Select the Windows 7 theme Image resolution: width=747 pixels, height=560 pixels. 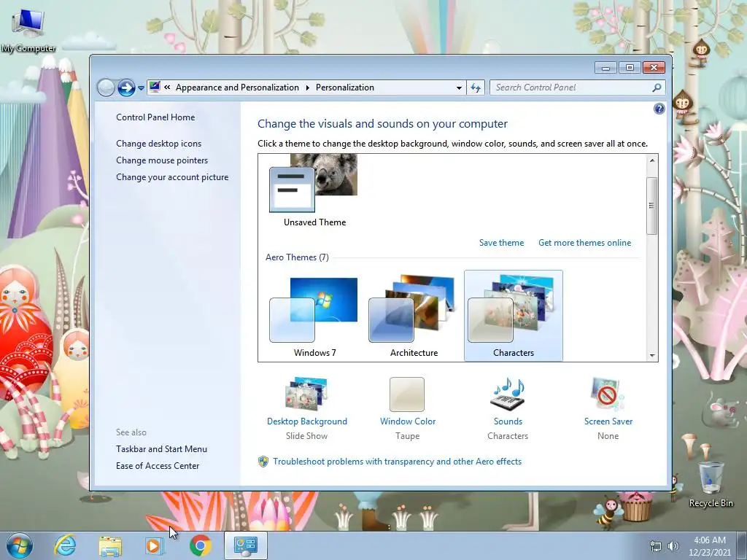(x=314, y=316)
